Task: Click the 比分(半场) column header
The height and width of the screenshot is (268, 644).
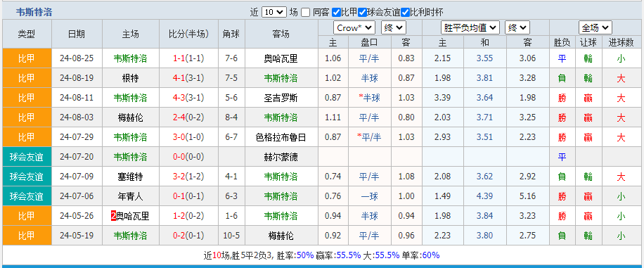Action: tap(189, 34)
